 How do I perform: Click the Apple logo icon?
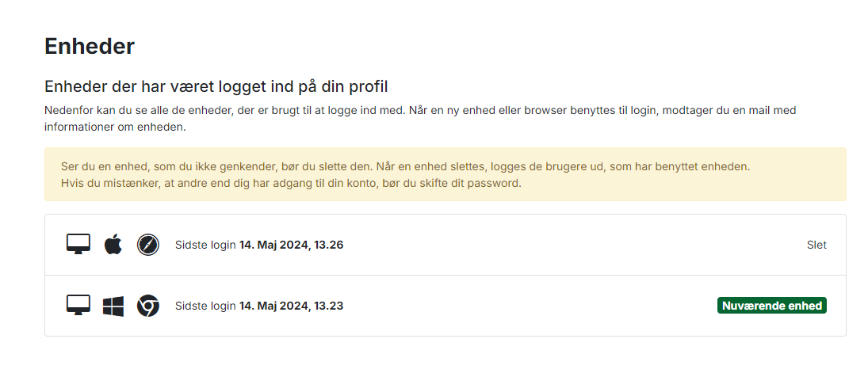pos(113,245)
